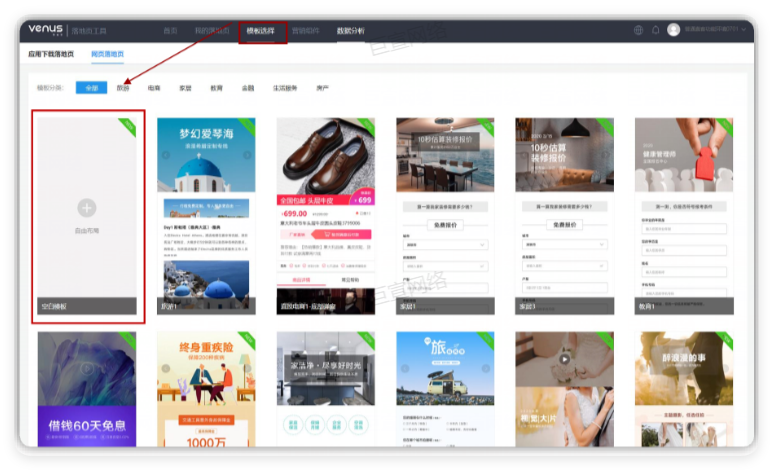Filter templates by 旅游 category
The height and width of the screenshot is (470, 773).
123,88
